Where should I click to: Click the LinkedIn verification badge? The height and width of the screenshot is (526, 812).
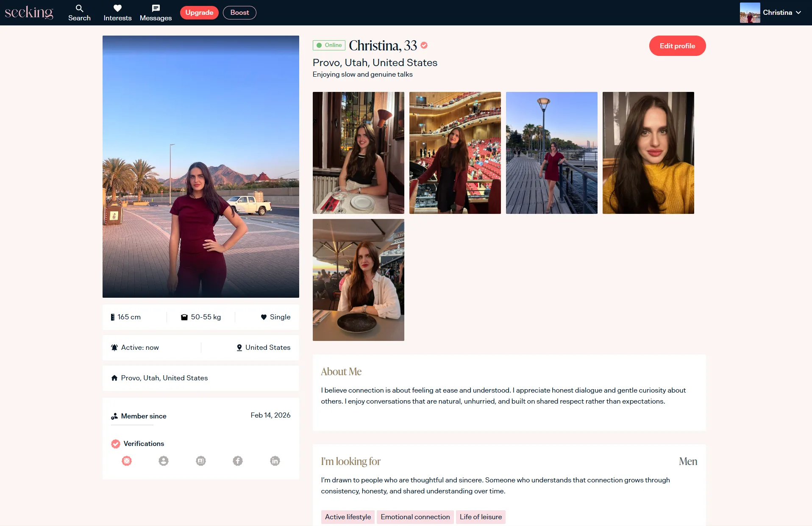pos(275,461)
